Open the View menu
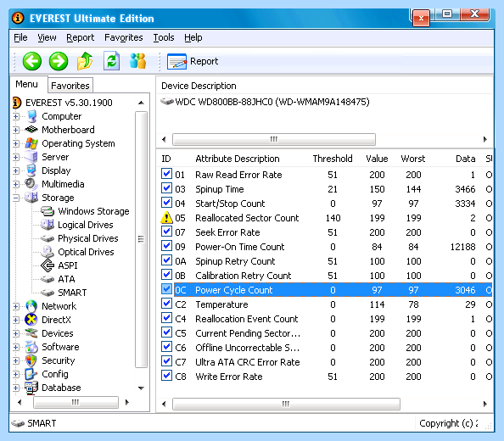The image size is (504, 441). pyautogui.click(x=47, y=37)
